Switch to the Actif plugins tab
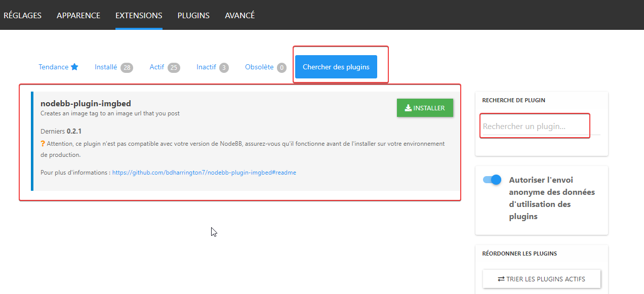The height and width of the screenshot is (294, 644). [x=157, y=67]
